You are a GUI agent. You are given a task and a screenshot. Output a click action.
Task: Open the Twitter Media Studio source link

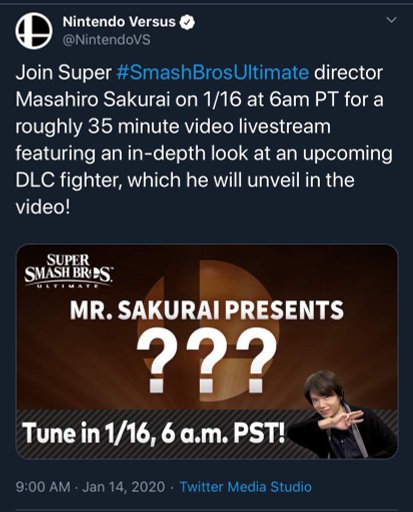point(246,487)
